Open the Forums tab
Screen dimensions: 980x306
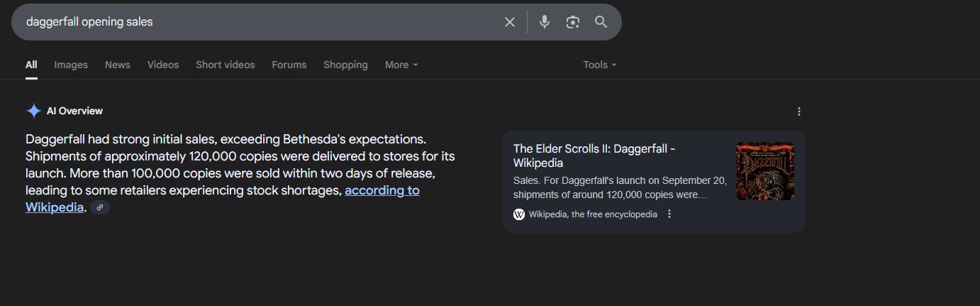click(x=289, y=65)
